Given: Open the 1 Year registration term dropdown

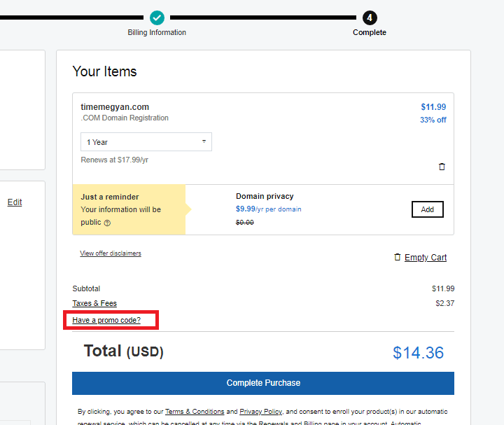Looking at the screenshot, I should click(146, 141).
